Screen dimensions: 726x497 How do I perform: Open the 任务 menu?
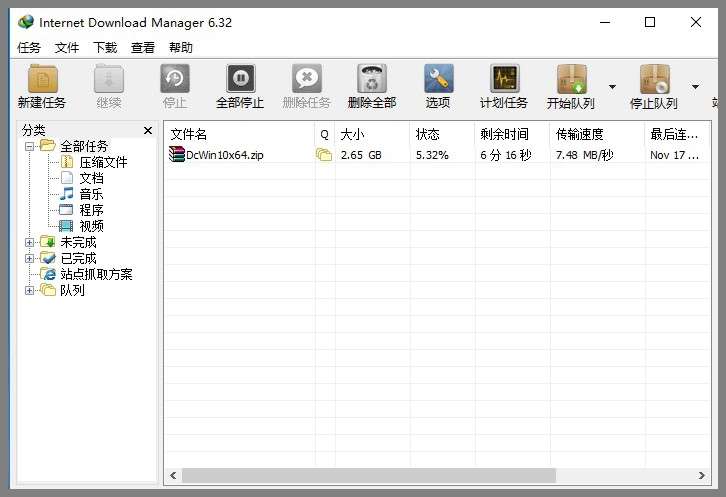click(x=29, y=47)
